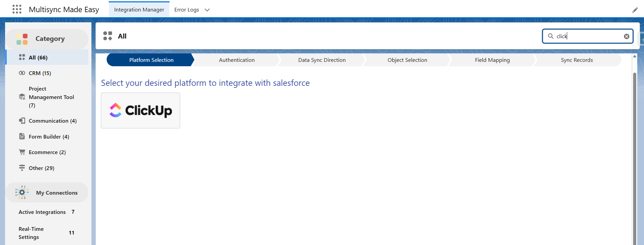
Task: Click the Ecommerce cart icon
Action: point(22,152)
